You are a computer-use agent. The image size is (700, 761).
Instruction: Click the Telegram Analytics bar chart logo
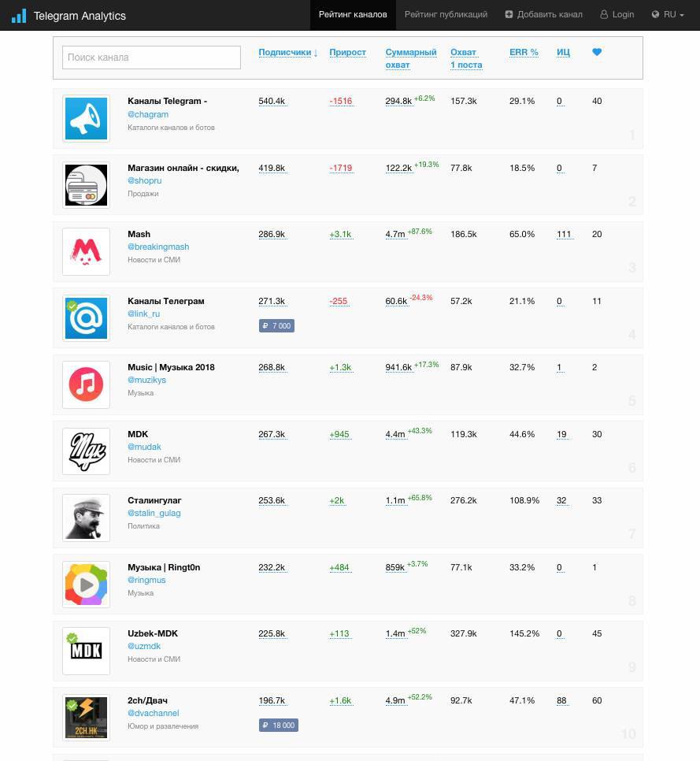pyautogui.click(x=19, y=16)
